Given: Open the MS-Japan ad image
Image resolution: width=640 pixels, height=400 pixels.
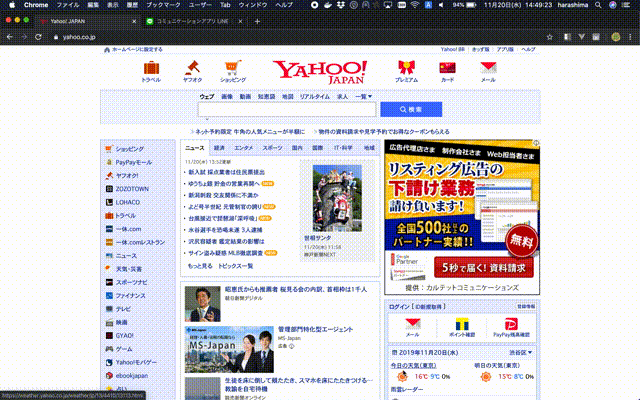Looking at the screenshot, I should tap(229, 349).
